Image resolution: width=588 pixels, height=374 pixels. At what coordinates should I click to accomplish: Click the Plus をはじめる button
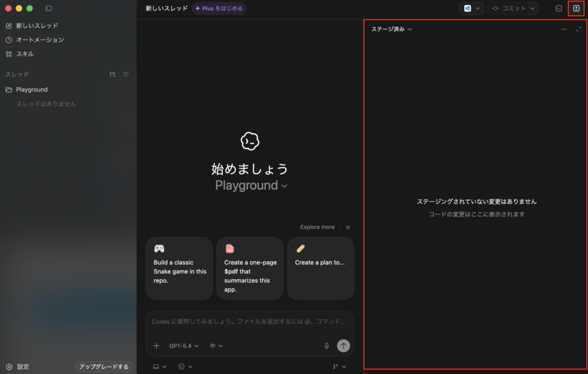[x=219, y=9]
